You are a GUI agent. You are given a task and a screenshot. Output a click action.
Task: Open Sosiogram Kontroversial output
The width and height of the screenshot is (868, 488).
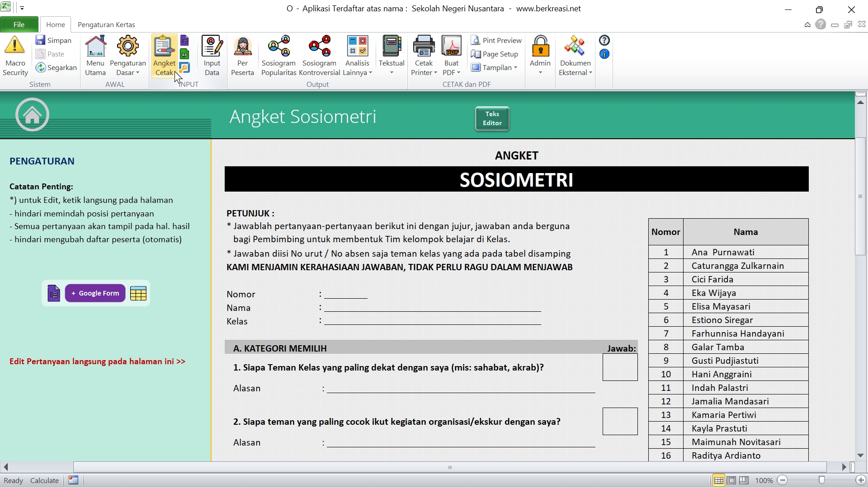point(319,47)
